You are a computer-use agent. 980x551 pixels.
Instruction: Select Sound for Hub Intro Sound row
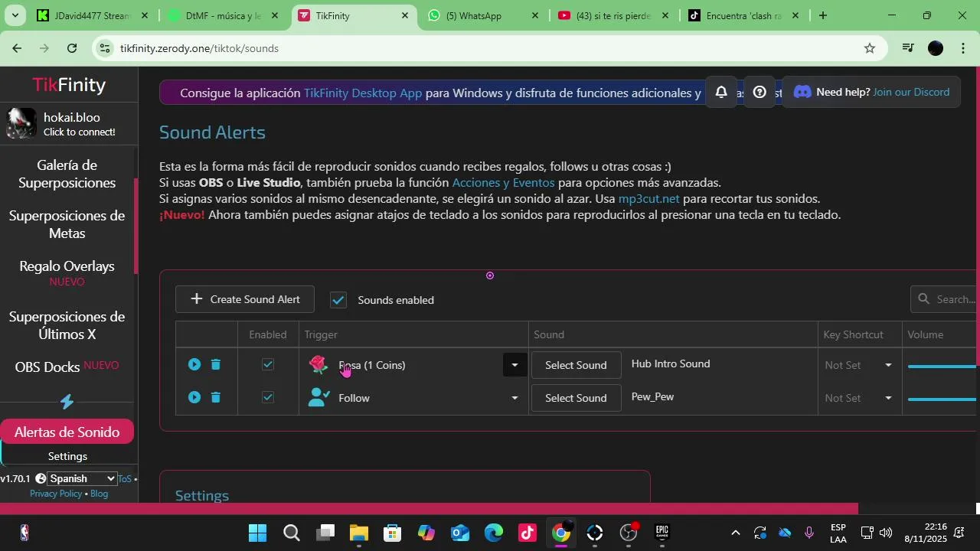click(x=576, y=365)
